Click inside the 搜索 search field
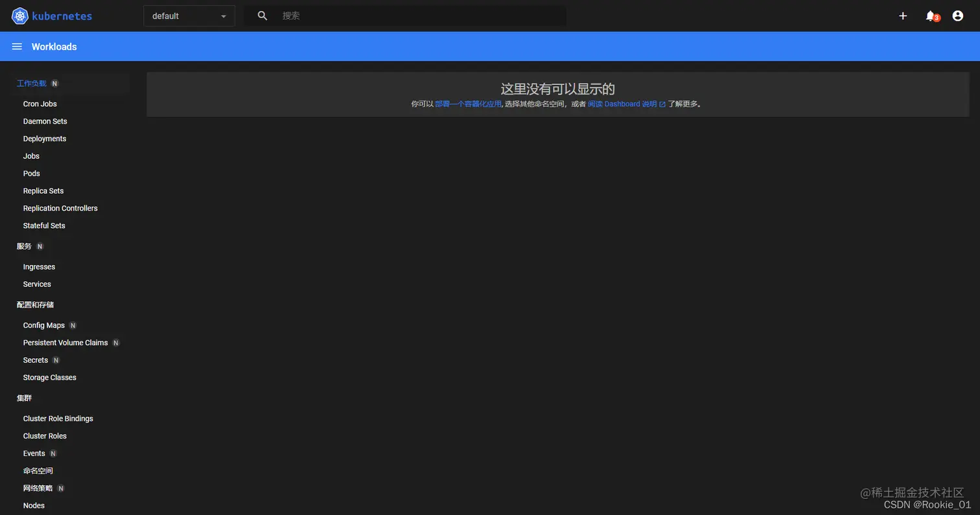The image size is (980, 515). (389, 15)
